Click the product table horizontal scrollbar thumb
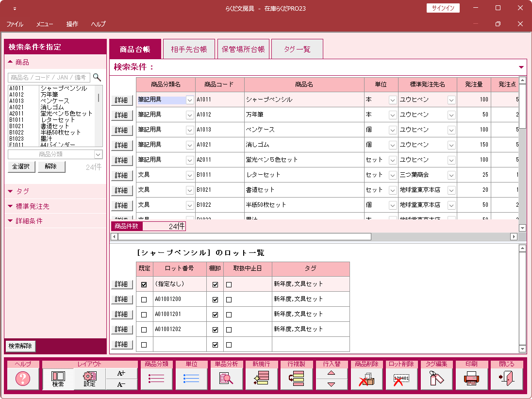532x399 pixels. (x=244, y=236)
